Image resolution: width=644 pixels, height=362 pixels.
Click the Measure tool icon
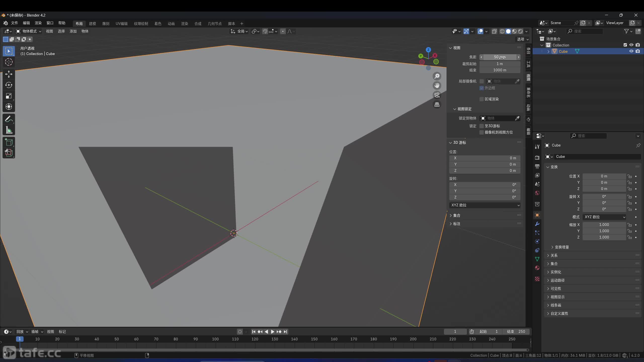(x=8, y=129)
